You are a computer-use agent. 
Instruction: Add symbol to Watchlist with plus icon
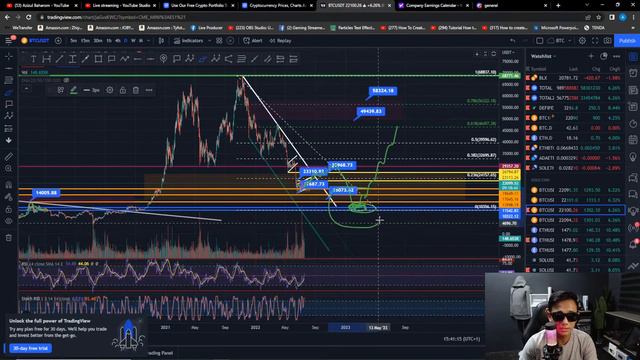pos(591,56)
